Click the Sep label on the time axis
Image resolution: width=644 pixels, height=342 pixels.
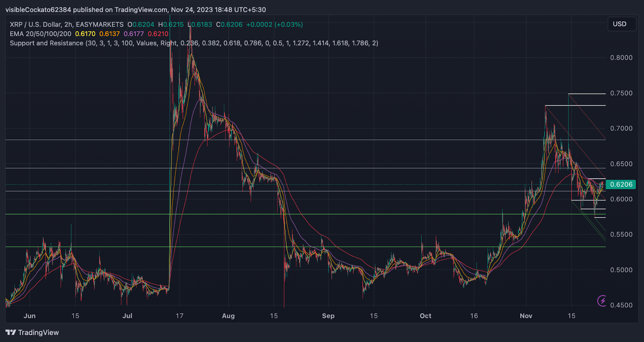328,316
